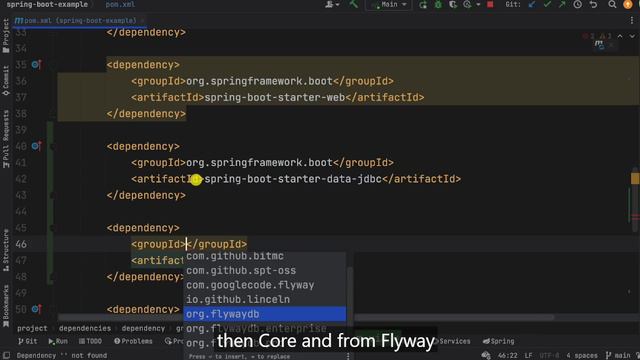640x360 pixels.
Task: Open Git history clock icon
Action: (578, 4)
